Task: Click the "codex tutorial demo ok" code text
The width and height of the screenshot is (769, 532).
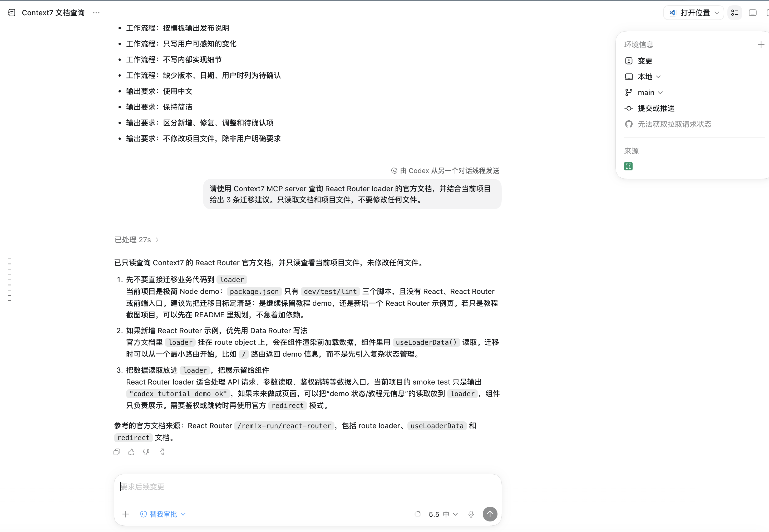Action: [x=178, y=394]
